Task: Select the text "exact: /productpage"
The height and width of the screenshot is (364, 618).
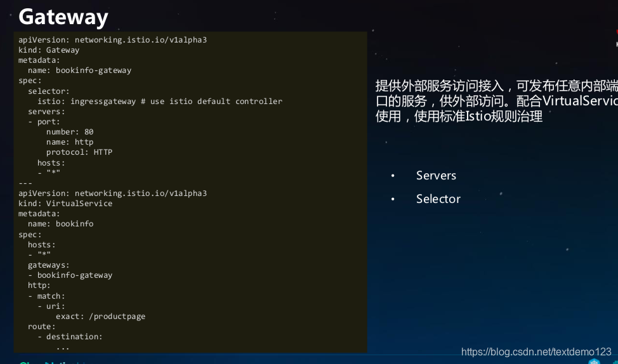Action: [100, 316]
